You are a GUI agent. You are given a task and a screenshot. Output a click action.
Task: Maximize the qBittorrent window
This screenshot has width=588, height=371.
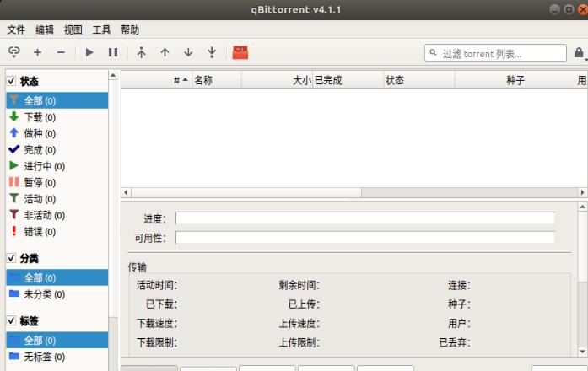[x=569, y=9]
